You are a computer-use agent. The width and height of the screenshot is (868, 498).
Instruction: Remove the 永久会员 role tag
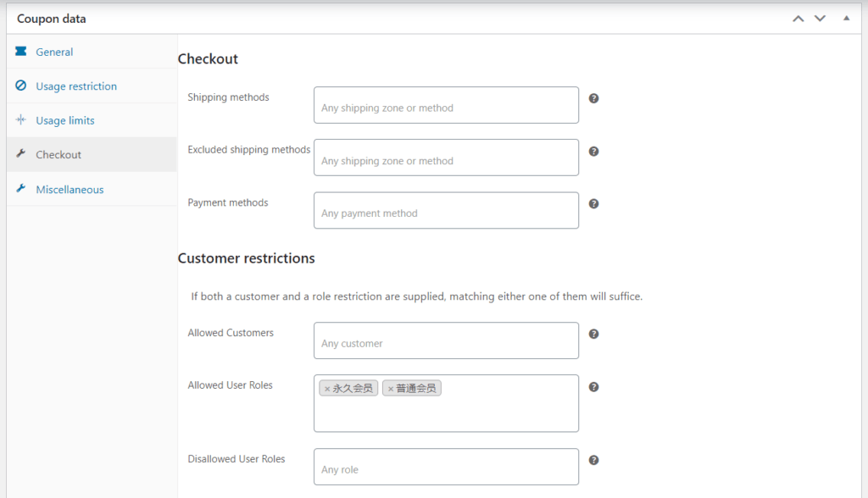[327, 389]
